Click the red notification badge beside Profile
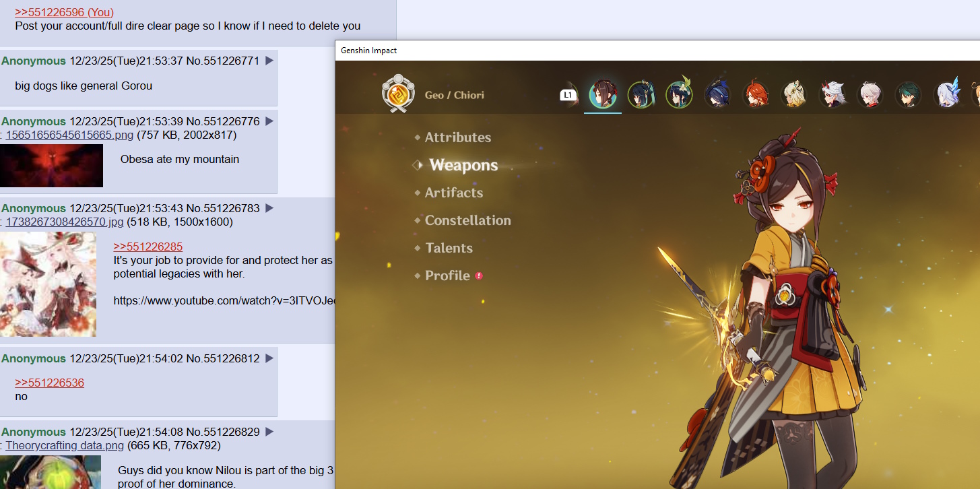 pos(479,275)
